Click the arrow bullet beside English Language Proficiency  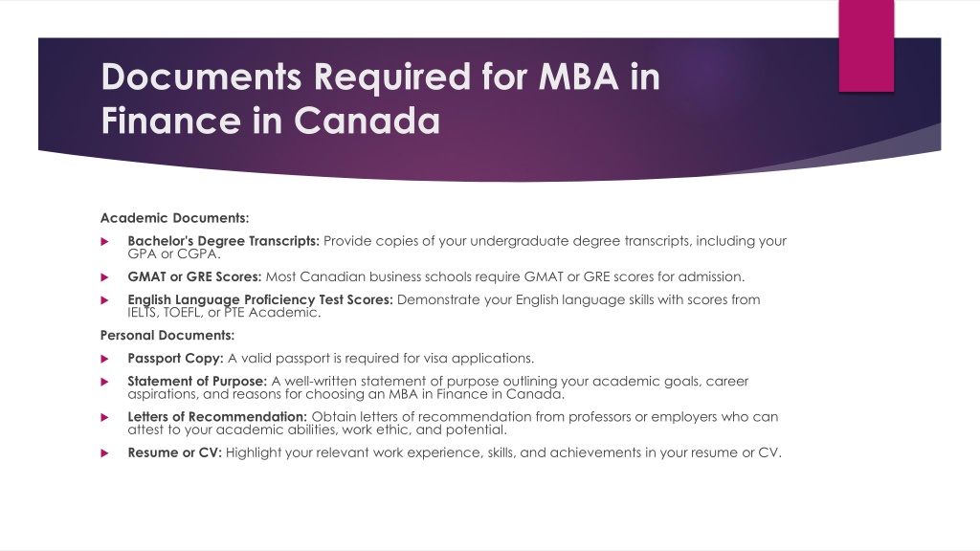pos(104,299)
